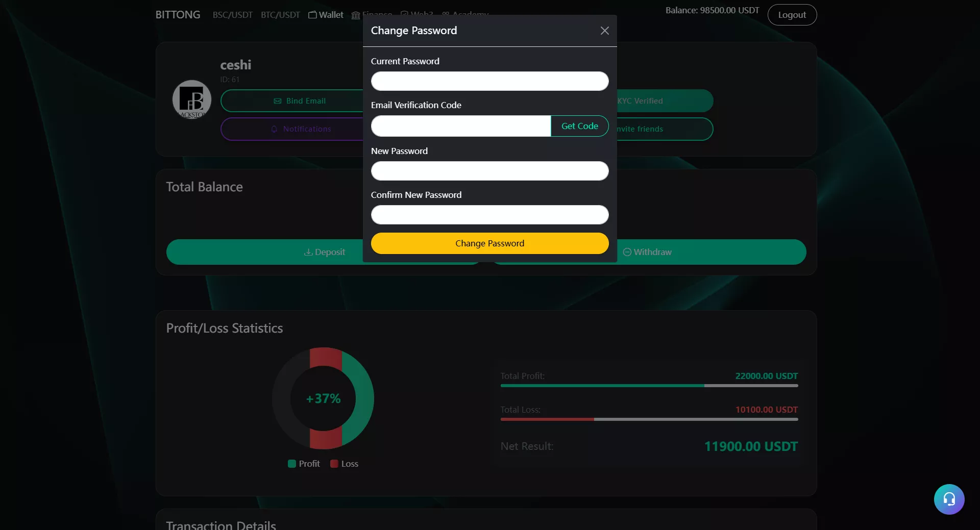Close the Change Password dialog
Image resolution: width=980 pixels, height=530 pixels.
(x=604, y=31)
